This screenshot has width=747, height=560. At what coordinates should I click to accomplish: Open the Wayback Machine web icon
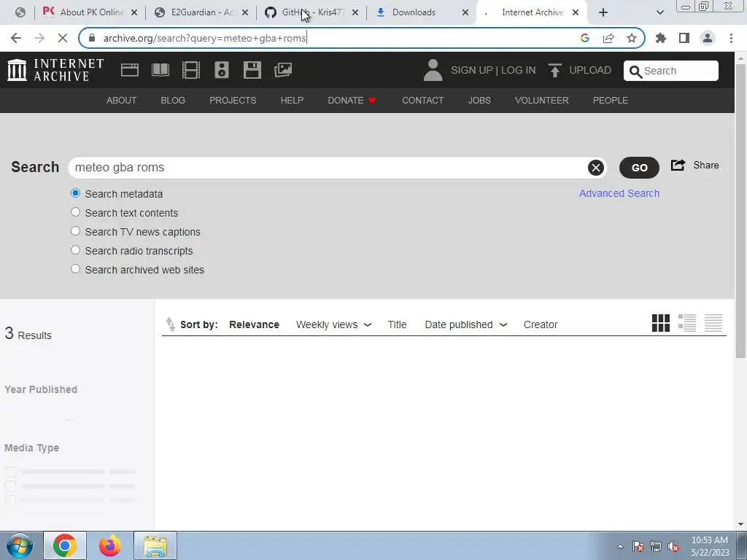(130, 70)
